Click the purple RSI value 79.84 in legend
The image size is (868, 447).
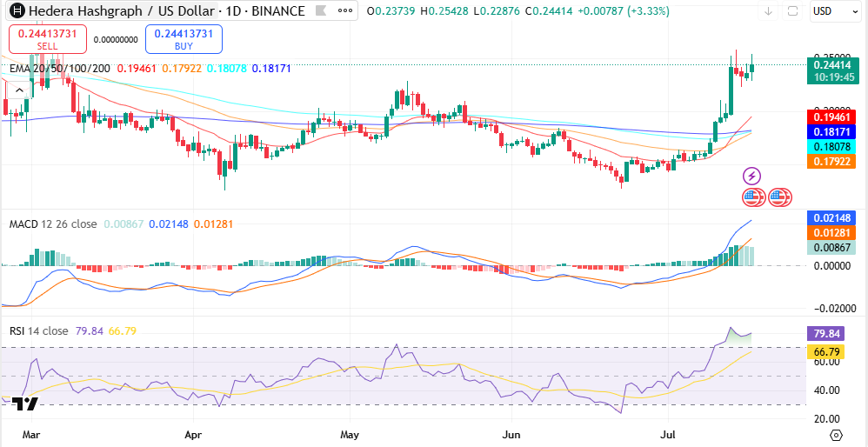[x=89, y=330]
